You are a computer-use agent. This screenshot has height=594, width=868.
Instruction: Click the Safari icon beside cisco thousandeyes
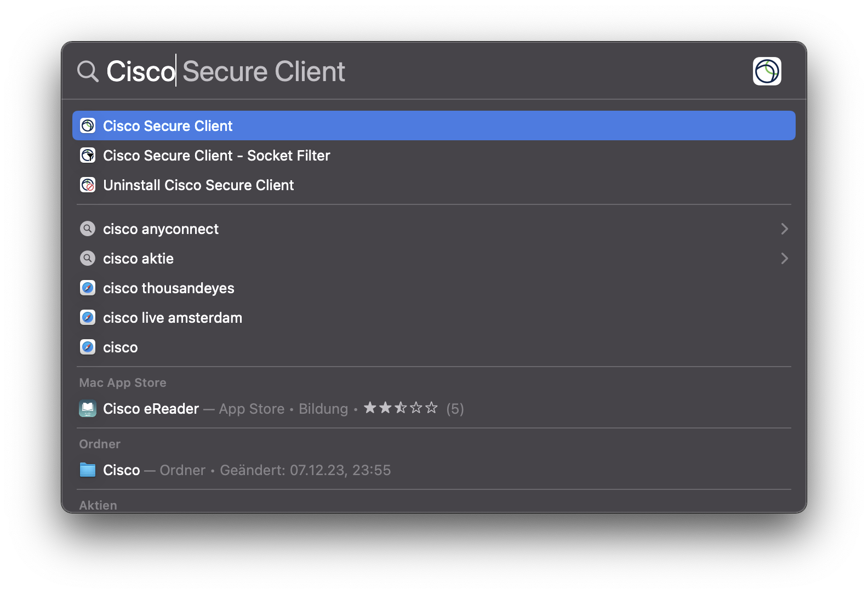click(88, 288)
